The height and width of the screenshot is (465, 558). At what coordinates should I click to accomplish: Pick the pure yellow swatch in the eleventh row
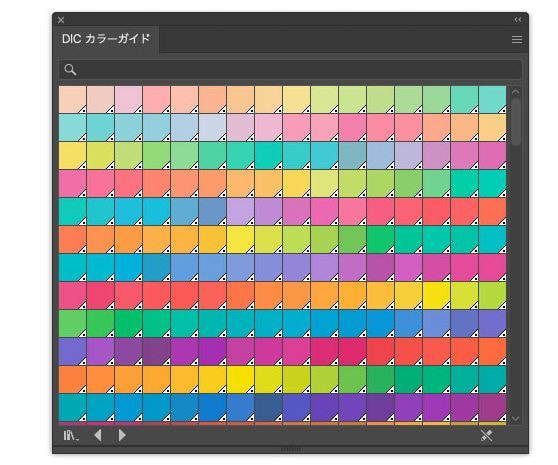pyautogui.click(x=241, y=380)
